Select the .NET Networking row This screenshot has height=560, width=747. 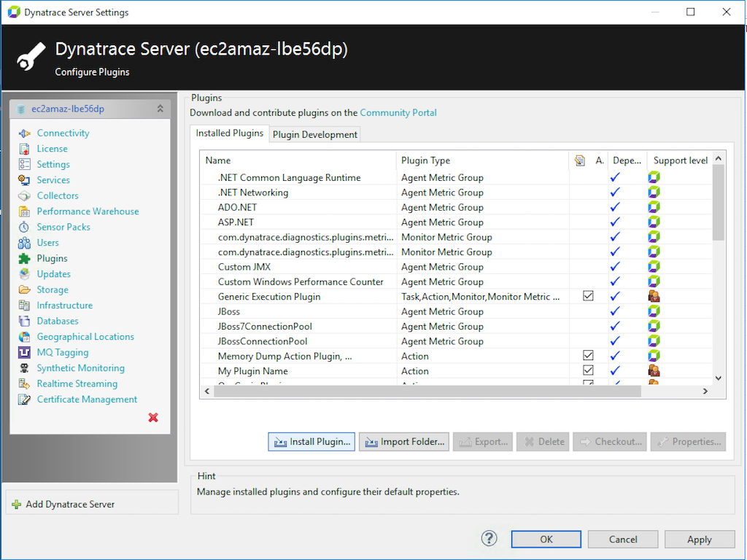pos(456,192)
